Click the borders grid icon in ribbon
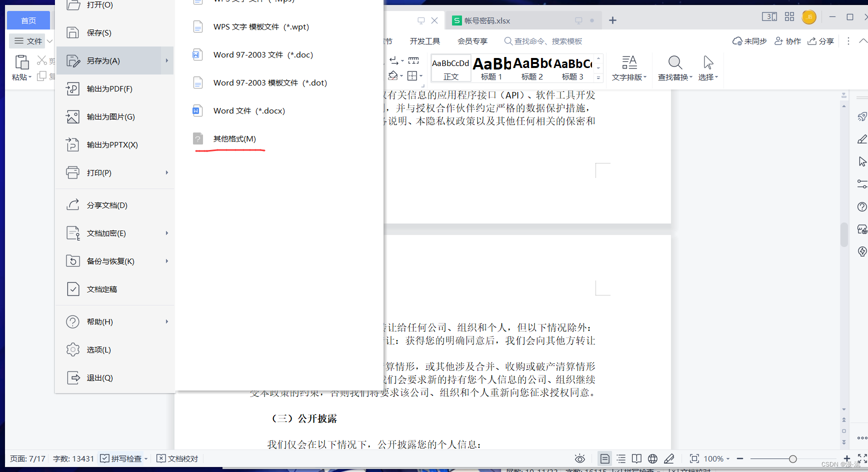The image size is (868, 472). tap(412, 75)
